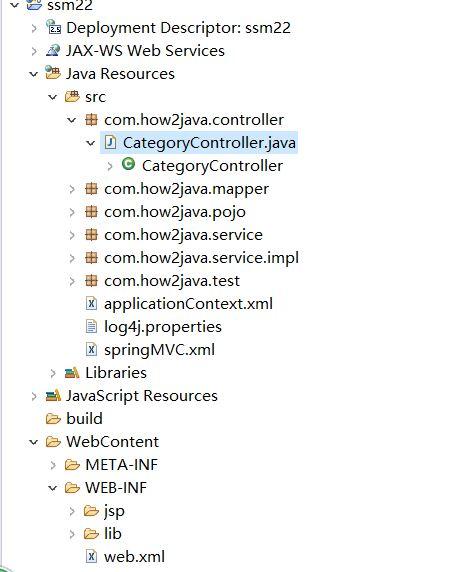Click the JAX-WS Web Services icon
The width and height of the screenshot is (453, 572).
point(53,50)
